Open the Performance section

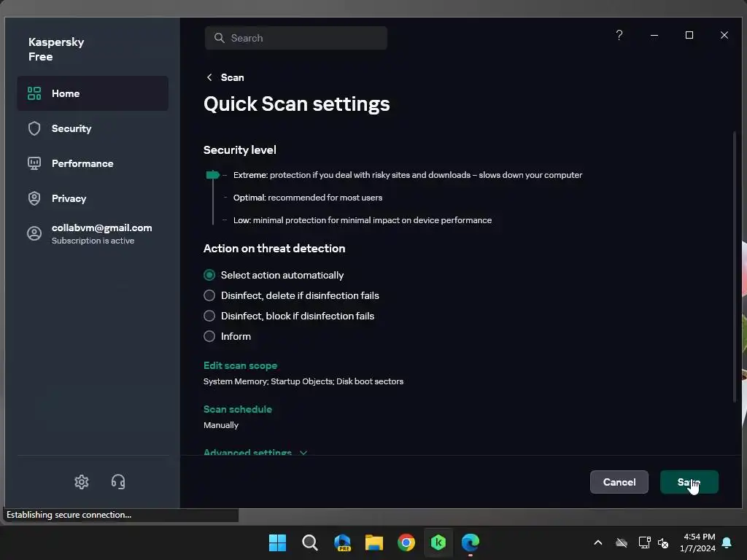point(93,163)
